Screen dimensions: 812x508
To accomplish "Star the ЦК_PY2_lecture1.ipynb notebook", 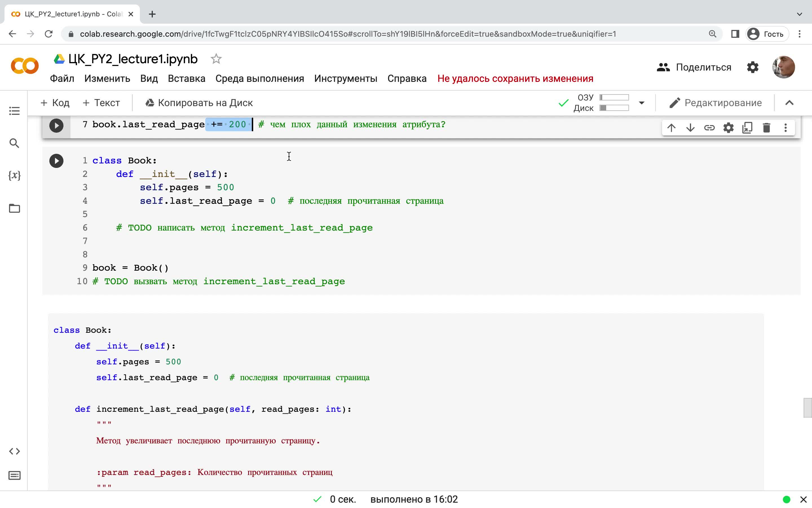I will click(x=216, y=59).
